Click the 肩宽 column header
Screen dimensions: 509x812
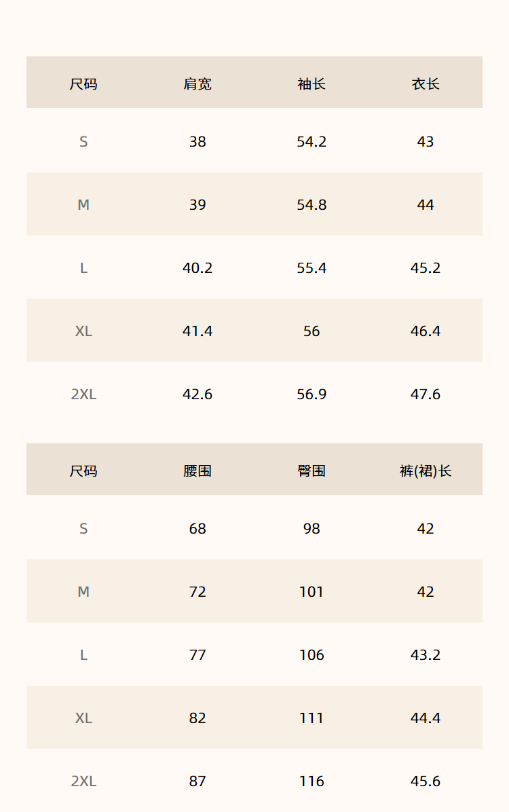coord(197,84)
